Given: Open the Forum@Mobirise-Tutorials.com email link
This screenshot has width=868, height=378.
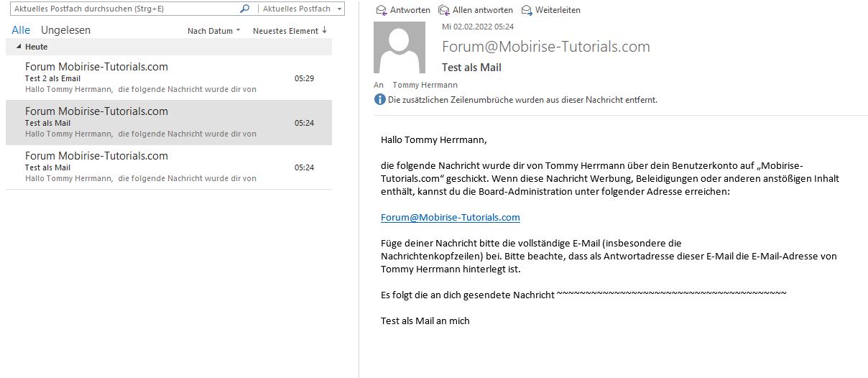Looking at the screenshot, I should click(x=450, y=217).
